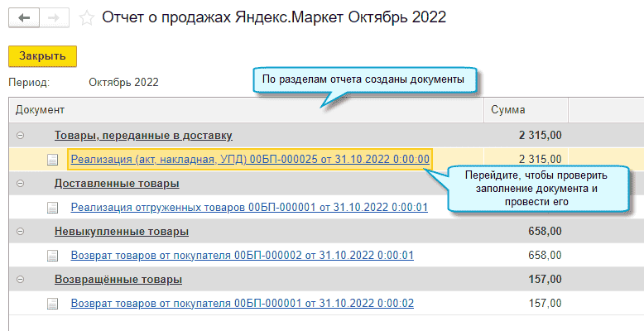
Task: Click 157,00 in Возврат 00БП-000001 row
Action: (x=545, y=303)
